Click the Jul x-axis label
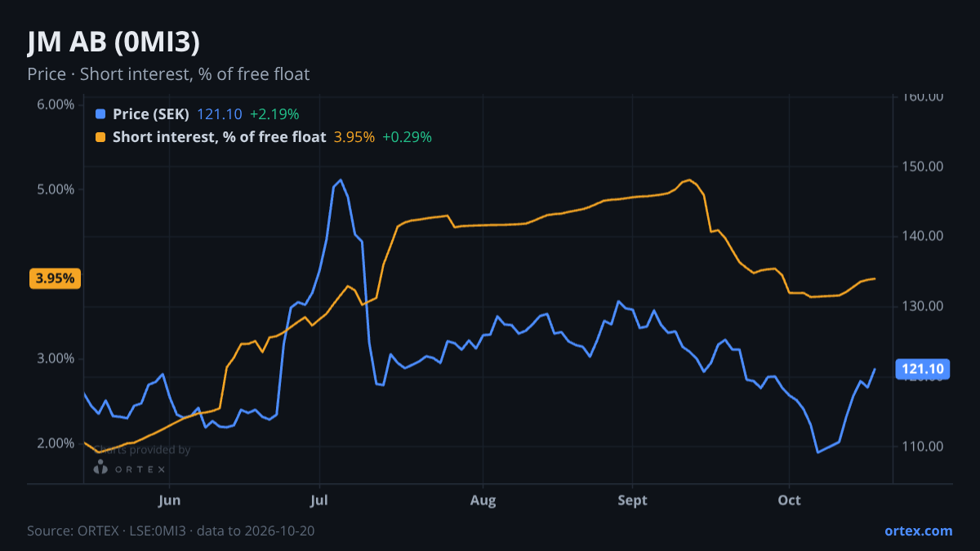Screen dimensions: 980x551 click(x=319, y=500)
